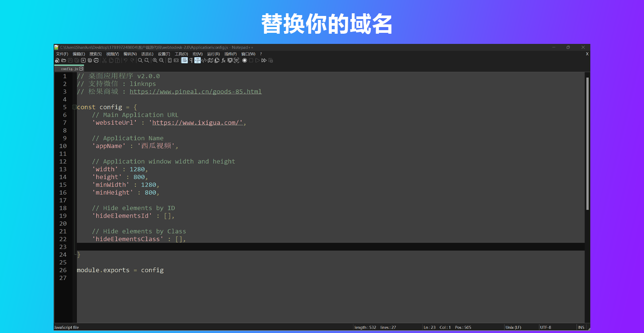Viewport: 644px width, 333px height.
Task: Click the pineal.cn goods-85 link
Action: (x=195, y=92)
